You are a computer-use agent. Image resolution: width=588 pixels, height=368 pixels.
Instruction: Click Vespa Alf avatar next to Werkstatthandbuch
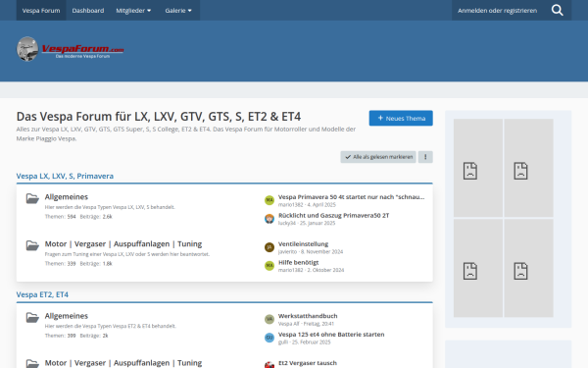pos(269,319)
